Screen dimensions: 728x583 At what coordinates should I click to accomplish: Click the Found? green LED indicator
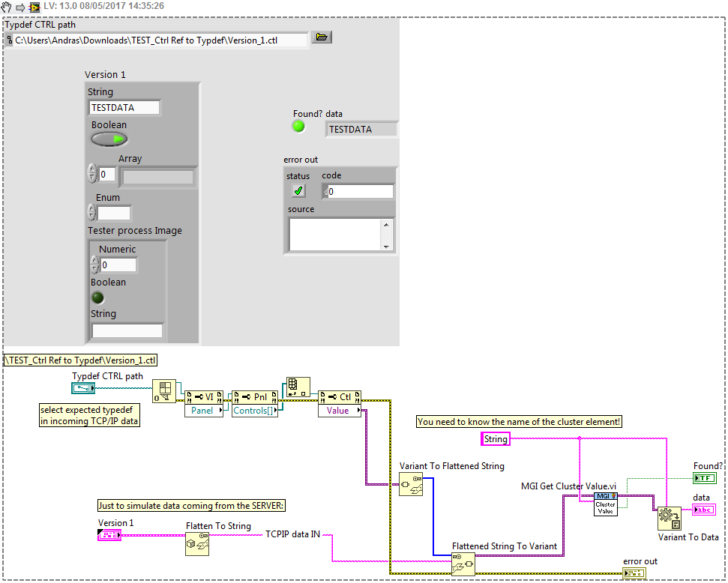click(298, 127)
